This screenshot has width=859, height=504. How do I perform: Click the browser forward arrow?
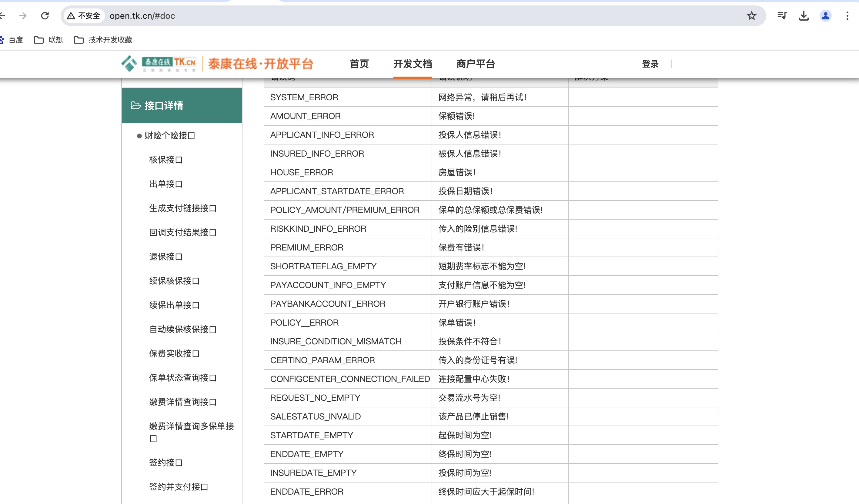point(22,16)
